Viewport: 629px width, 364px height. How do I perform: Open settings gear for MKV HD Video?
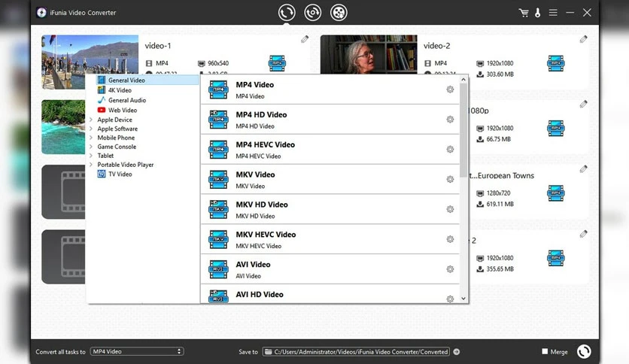pos(450,209)
